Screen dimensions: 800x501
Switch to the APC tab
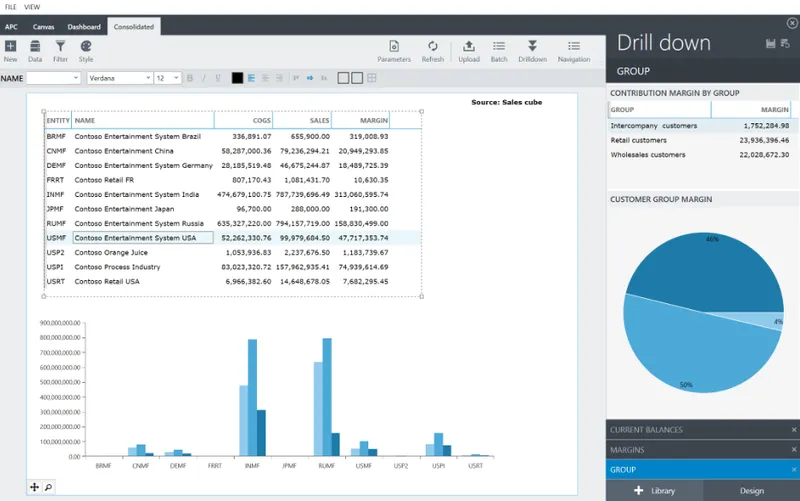click(x=11, y=27)
